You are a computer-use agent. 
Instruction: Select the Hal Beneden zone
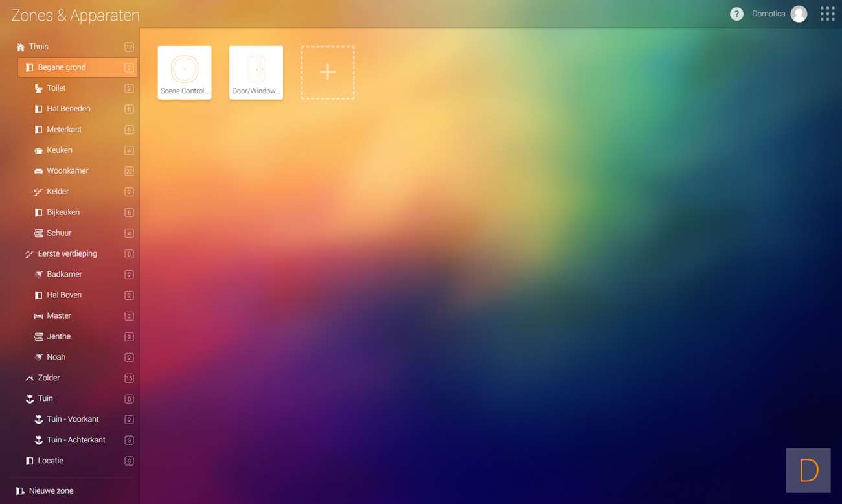[69, 109]
